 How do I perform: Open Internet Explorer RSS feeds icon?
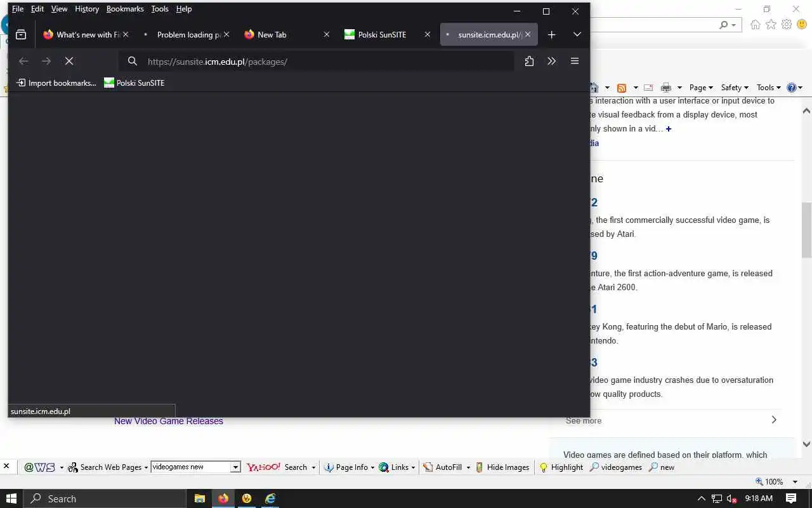622,88
